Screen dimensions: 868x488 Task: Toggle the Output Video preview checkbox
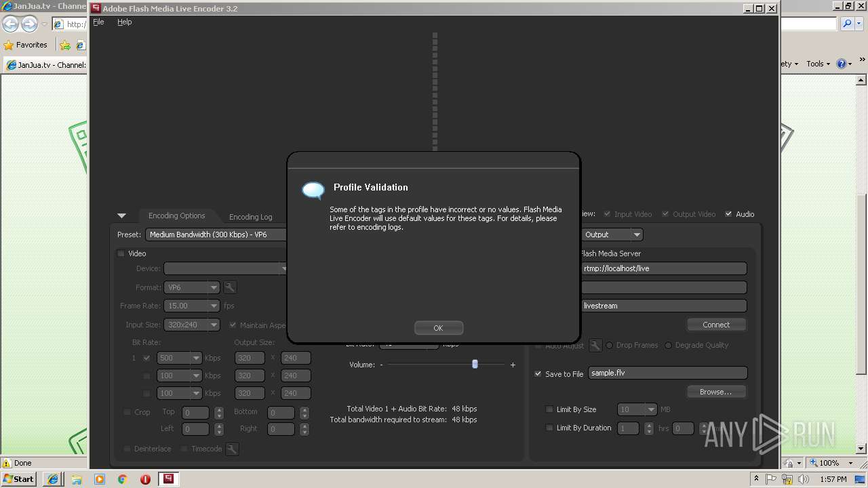[x=666, y=214]
